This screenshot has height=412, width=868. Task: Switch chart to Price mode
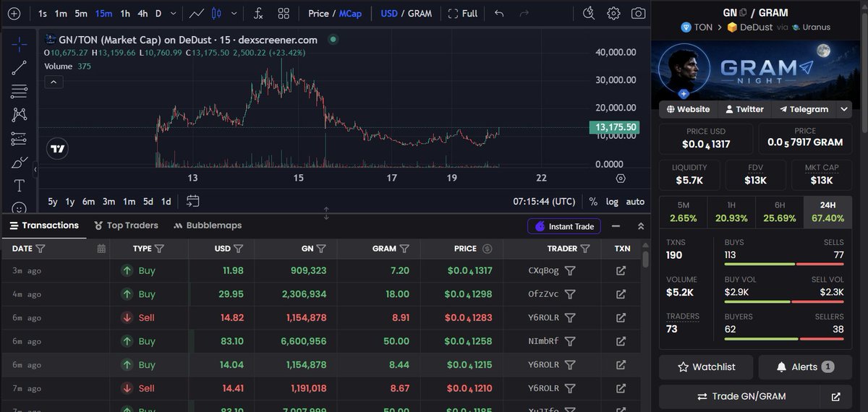click(318, 13)
